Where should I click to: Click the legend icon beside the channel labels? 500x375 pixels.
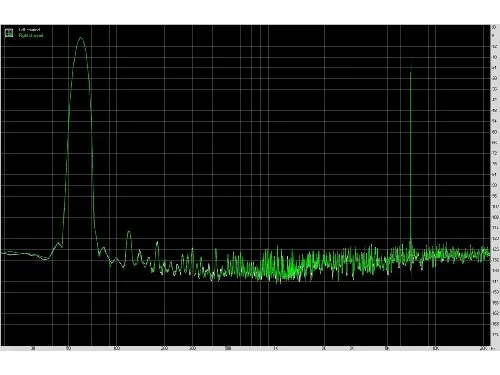pyautogui.click(x=9, y=33)
